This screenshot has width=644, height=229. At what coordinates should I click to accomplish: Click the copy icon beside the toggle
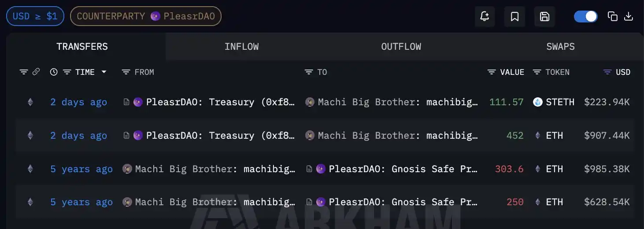pos(612,17)
